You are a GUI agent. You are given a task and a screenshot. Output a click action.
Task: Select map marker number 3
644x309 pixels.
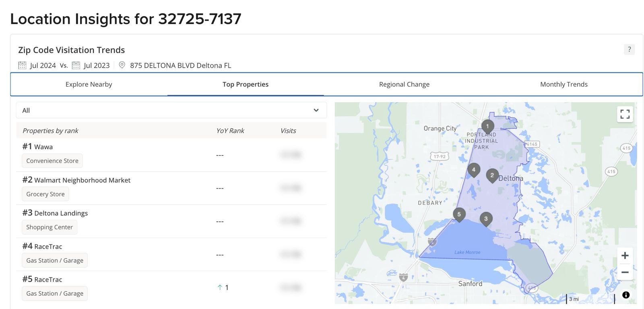coord(486,219)
